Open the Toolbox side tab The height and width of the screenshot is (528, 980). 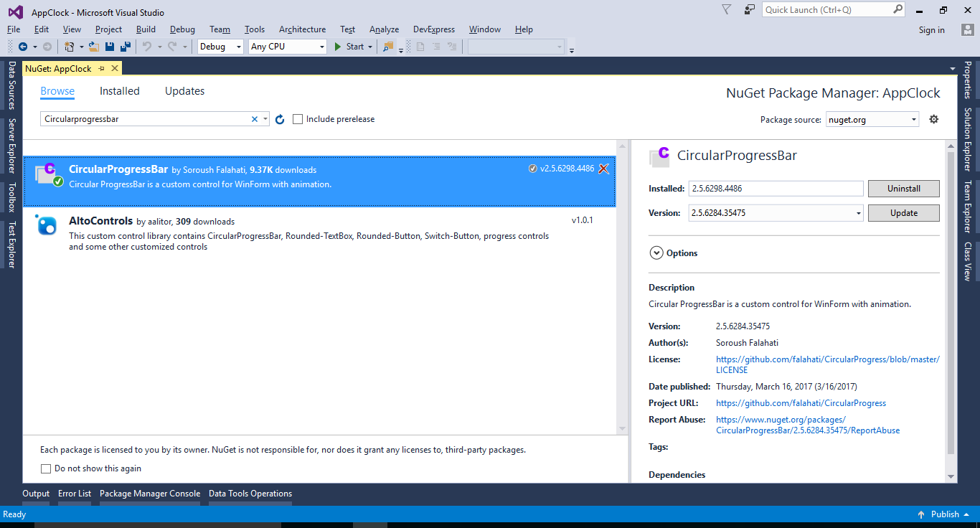click(12, 197)
